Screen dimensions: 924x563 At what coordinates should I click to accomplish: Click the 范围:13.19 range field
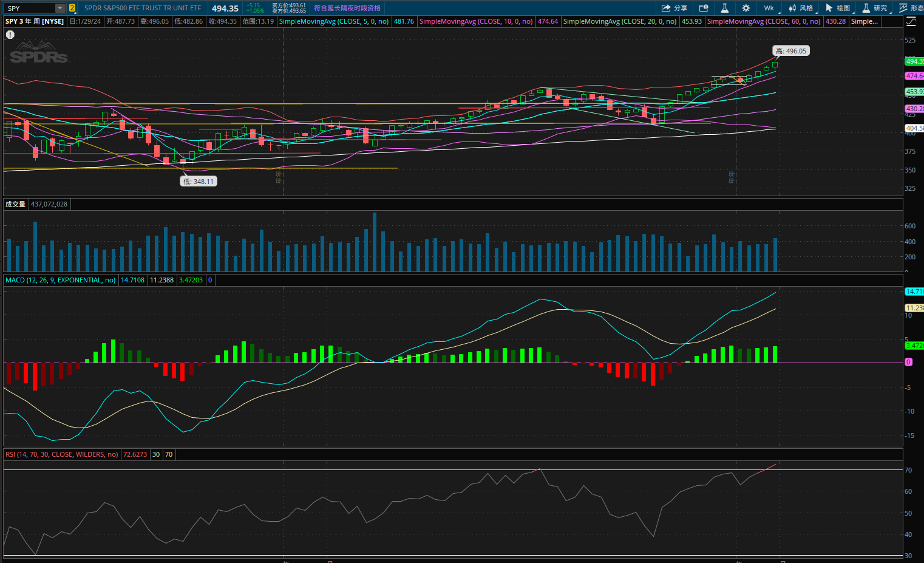258,21
